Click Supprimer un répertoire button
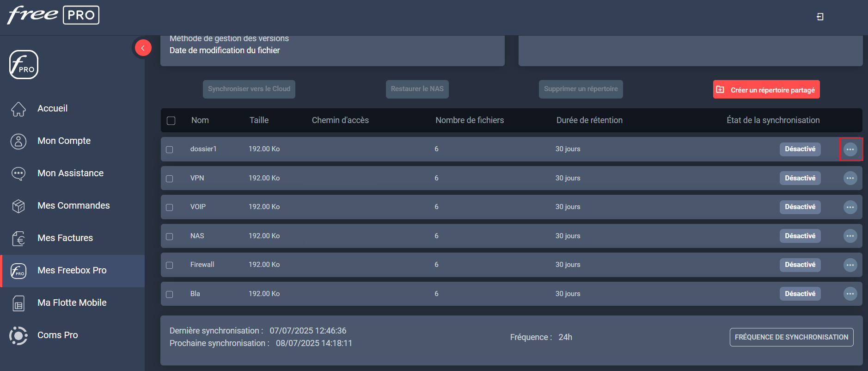Screen dimensions: 868x371 pyautogui.click(x=581, y=89)
